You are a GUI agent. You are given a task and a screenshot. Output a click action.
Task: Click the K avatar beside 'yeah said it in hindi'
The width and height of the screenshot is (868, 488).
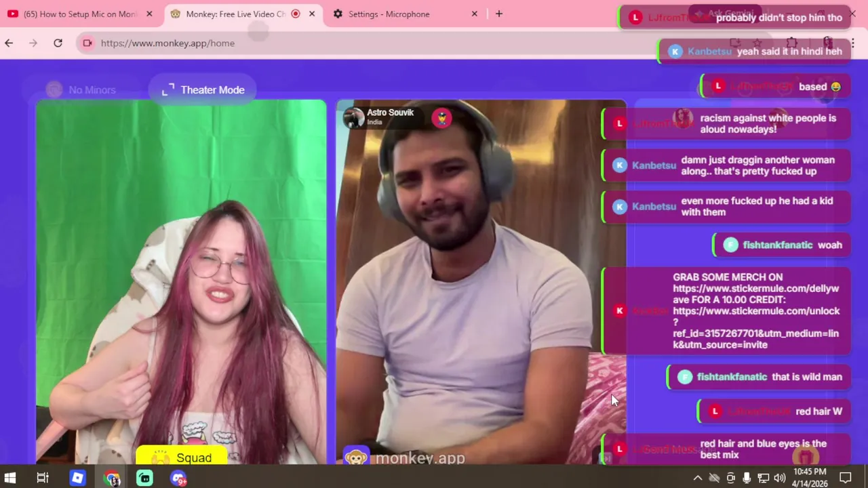(x=674, y=52)
